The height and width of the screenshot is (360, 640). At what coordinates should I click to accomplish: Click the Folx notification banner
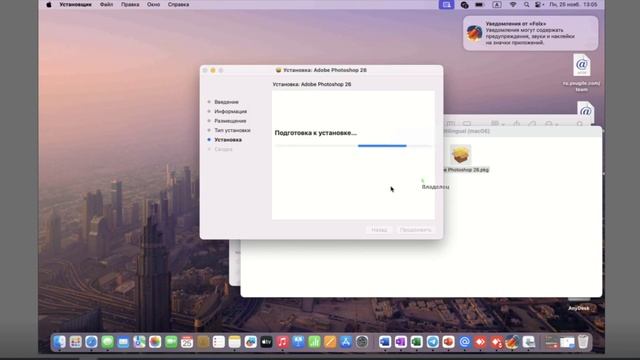coord(531,33)
